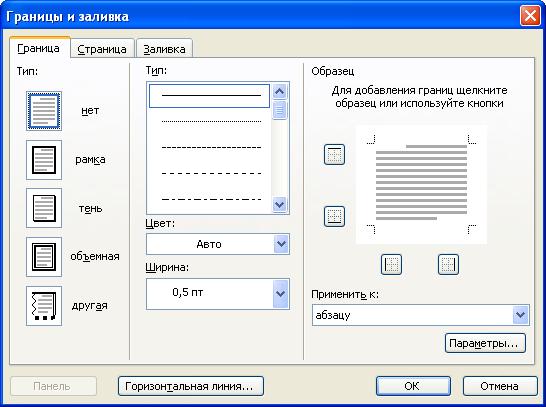Click the 'Горизонтальная линия...' button
Viewport: 546px width, 407px height.
(190, 386)
